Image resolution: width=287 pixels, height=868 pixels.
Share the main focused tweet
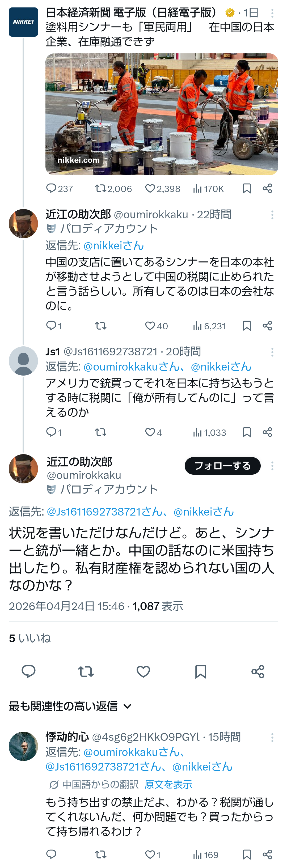(x=258, y=671)
